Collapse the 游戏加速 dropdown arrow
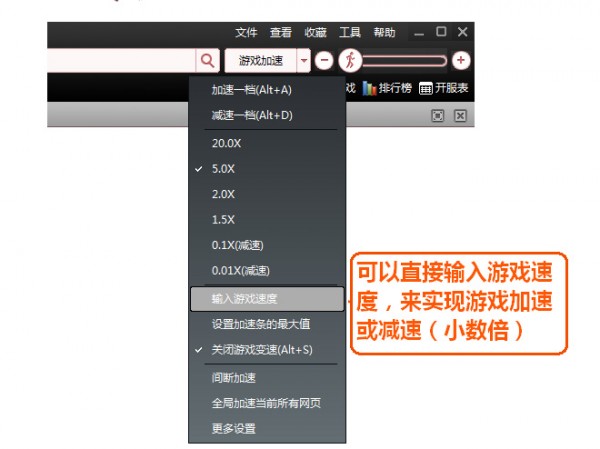The image size is (600, 449). click(x=305, y=60)
